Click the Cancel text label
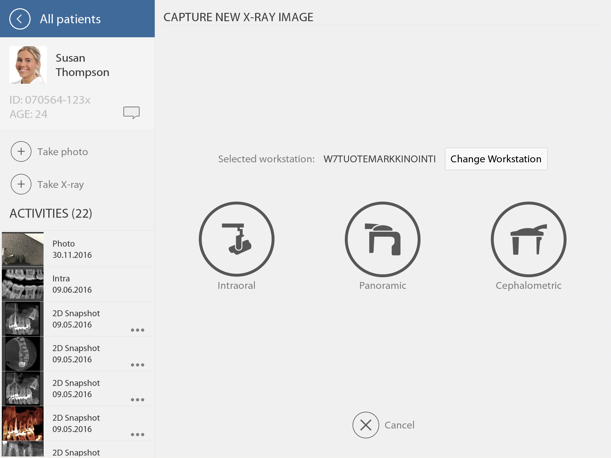The image size is (611, 458). pos(399,425)
